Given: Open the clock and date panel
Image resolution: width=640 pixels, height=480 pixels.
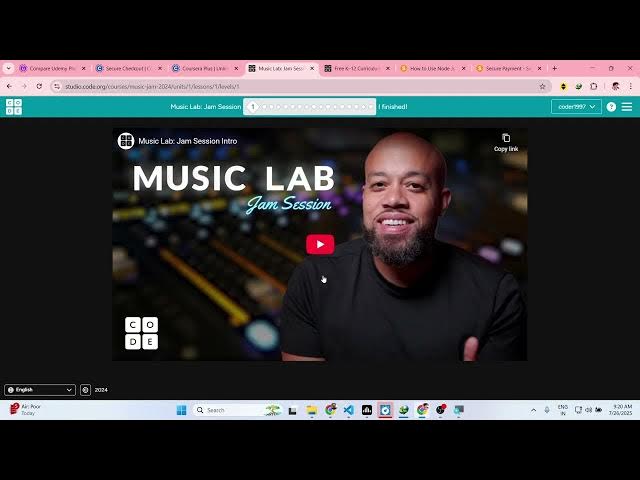Looking at the screenshot, I should 620,410.
